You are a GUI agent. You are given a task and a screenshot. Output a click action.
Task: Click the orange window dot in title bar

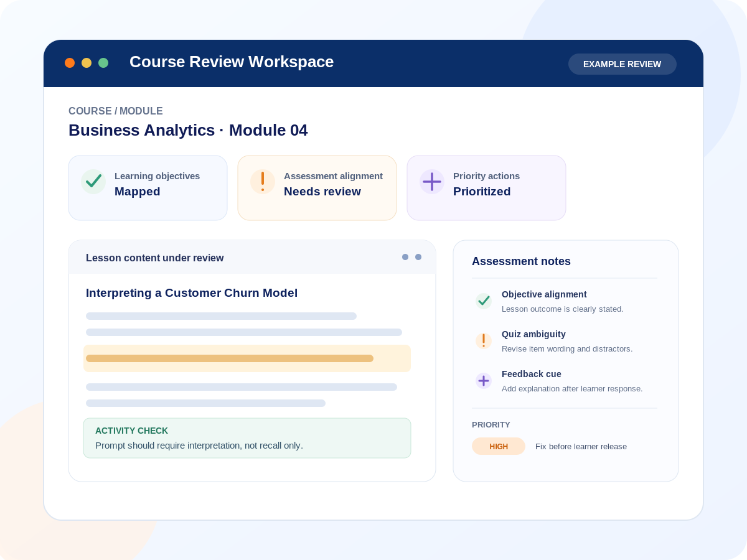pos(70,63)
